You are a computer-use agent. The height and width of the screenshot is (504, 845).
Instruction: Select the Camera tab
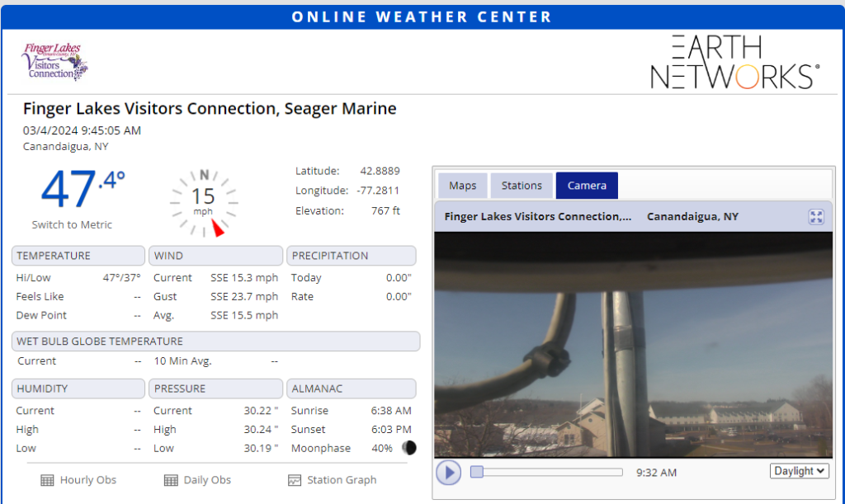587,186
